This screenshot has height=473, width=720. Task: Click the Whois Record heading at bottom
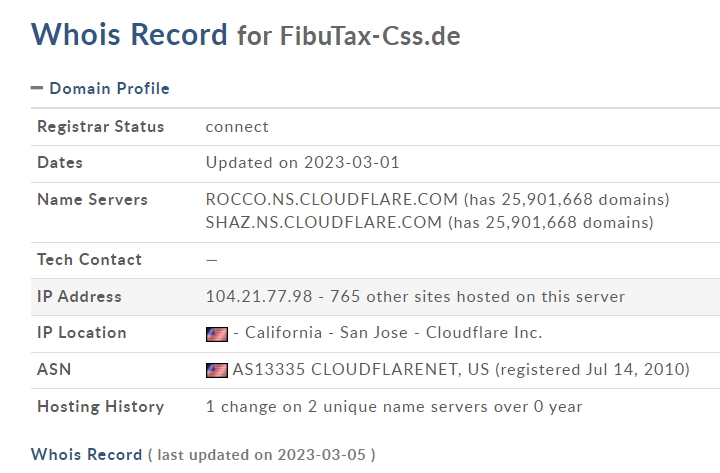click(86, 454)
